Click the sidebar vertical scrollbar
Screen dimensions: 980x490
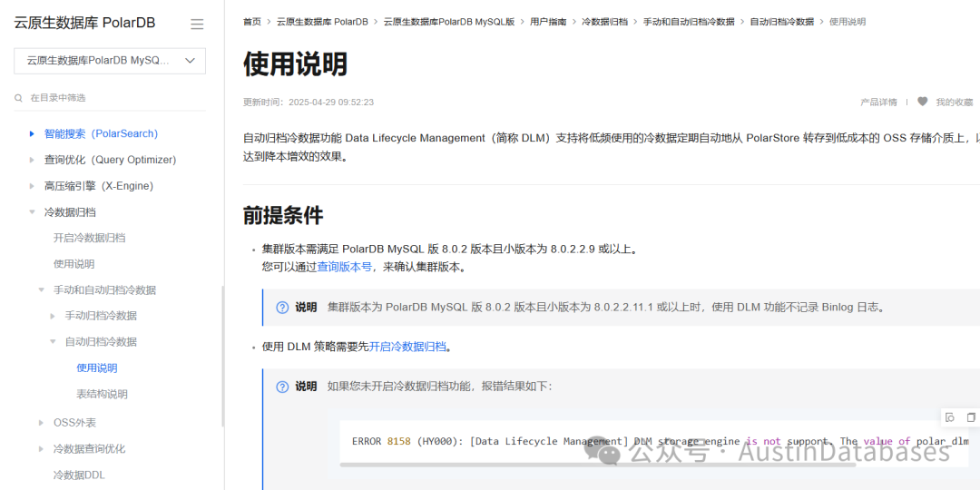(x=222, y=357)
